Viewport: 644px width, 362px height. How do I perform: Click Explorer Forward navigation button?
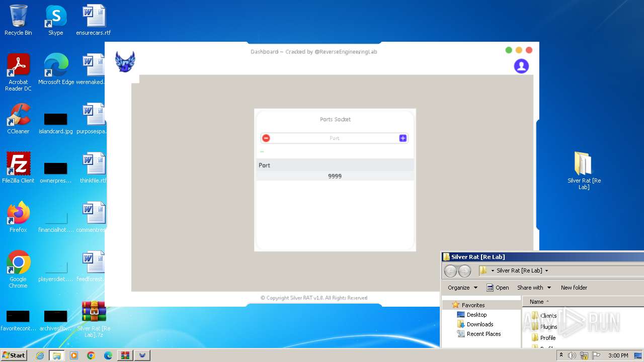pos(464,271)
